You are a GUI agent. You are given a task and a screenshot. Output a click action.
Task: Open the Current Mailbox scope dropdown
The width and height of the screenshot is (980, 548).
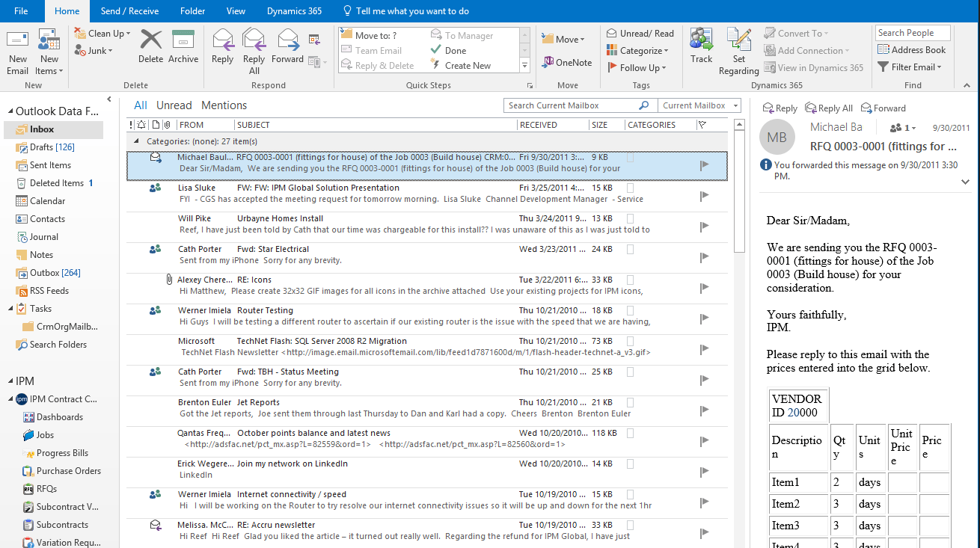699,105
